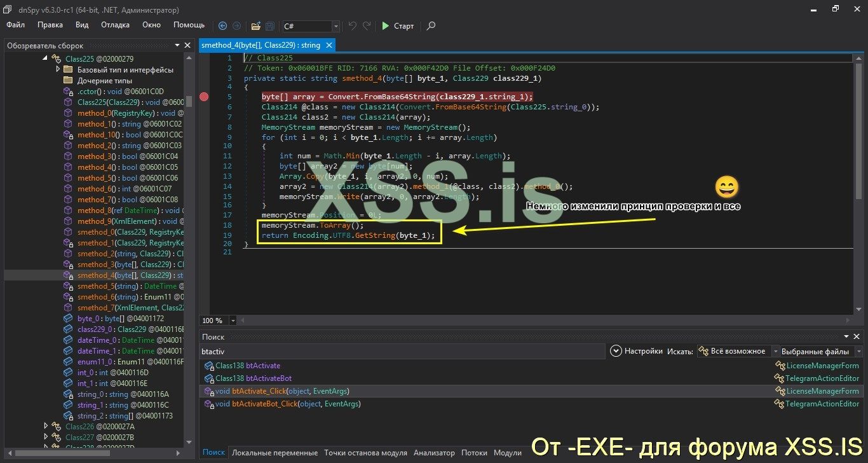Click the Undo arrow in the toolbar
This screenshot has width=868, height=463.
[353, 26]
